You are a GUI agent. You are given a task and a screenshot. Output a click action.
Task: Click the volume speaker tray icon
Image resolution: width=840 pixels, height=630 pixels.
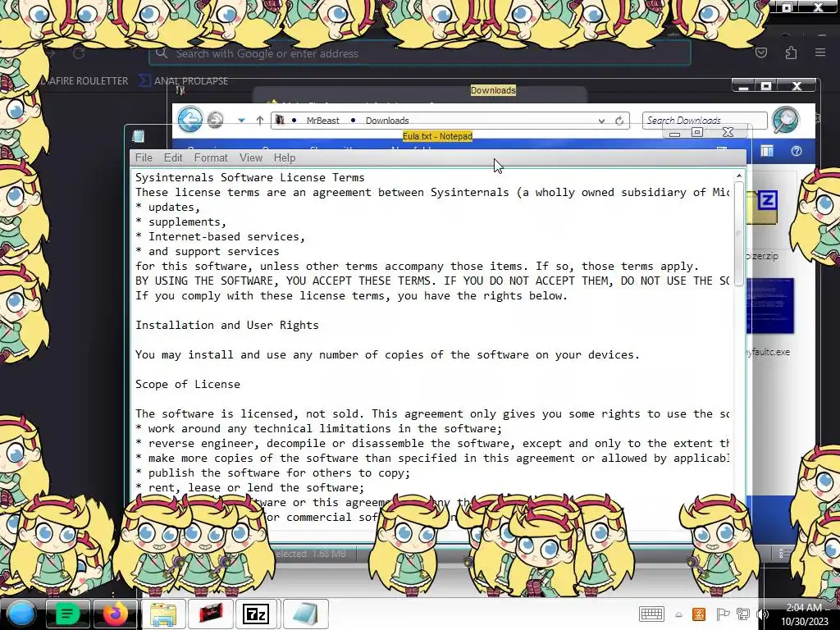click(760, 614)
